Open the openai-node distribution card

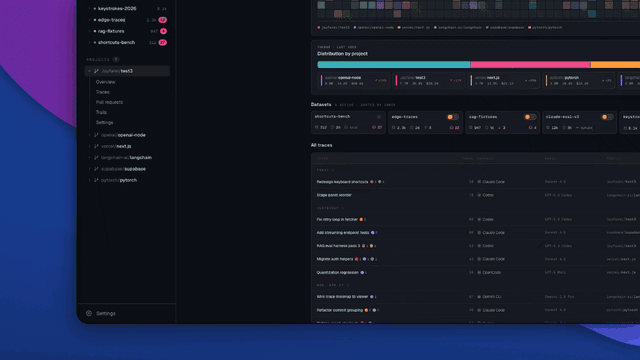click(x=353, y=80)
